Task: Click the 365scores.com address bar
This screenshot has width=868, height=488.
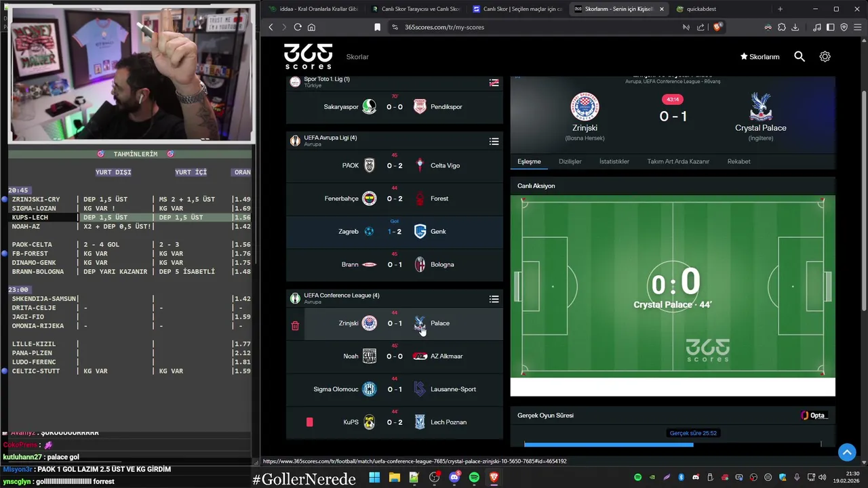Action: click(529, 27)
